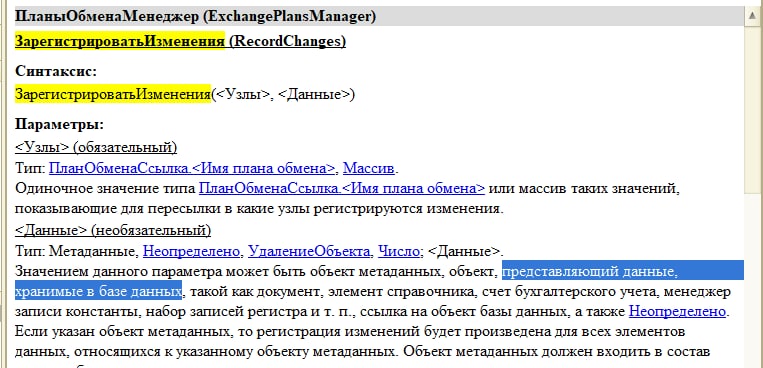
Task: Click the Синтаксис: heading
Action: 56,72
